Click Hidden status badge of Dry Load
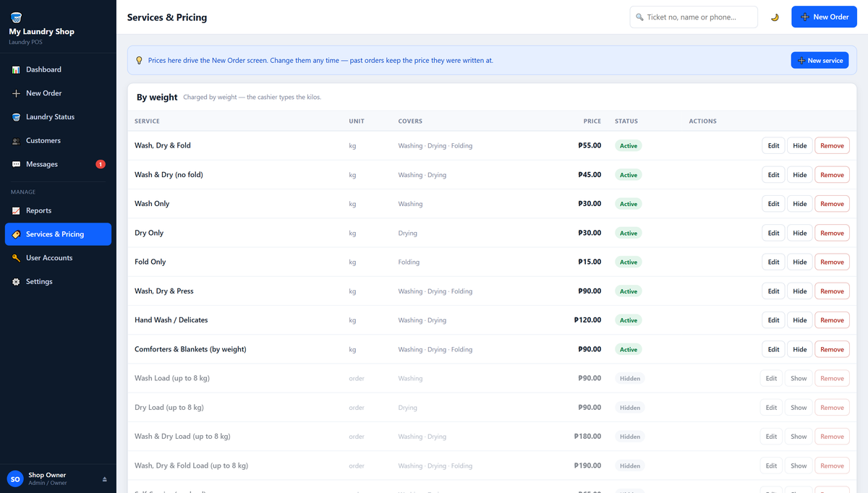This screenshot has width=868, height=493. tap(629, 408)
